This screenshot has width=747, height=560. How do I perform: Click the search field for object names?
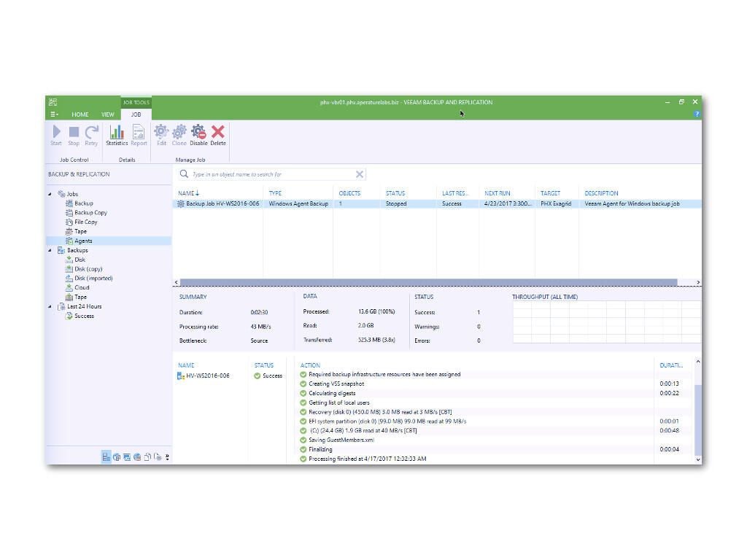click(x=271, y=174)
